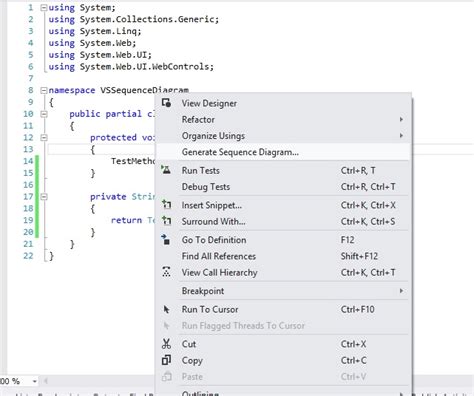Choose Generate Sequence Diagram...
Screen dimensions: 474x396
point(283,152)
